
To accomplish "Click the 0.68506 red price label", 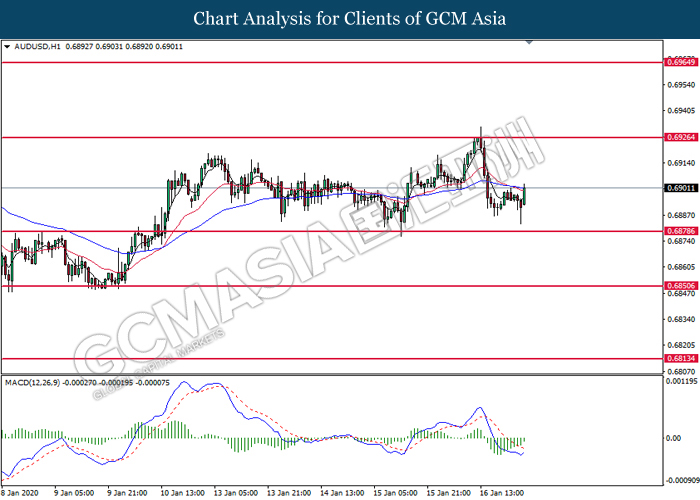I will point(678,286).
